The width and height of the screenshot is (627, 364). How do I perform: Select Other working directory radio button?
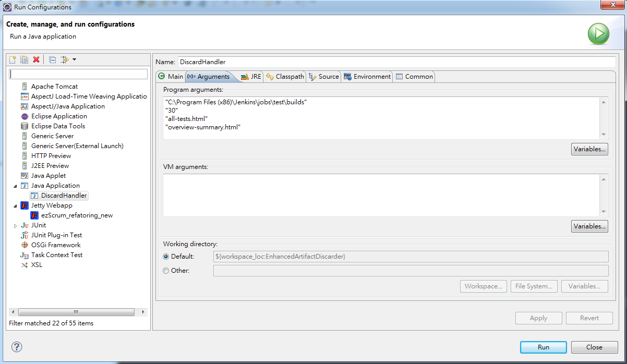(x=166, y=271)
